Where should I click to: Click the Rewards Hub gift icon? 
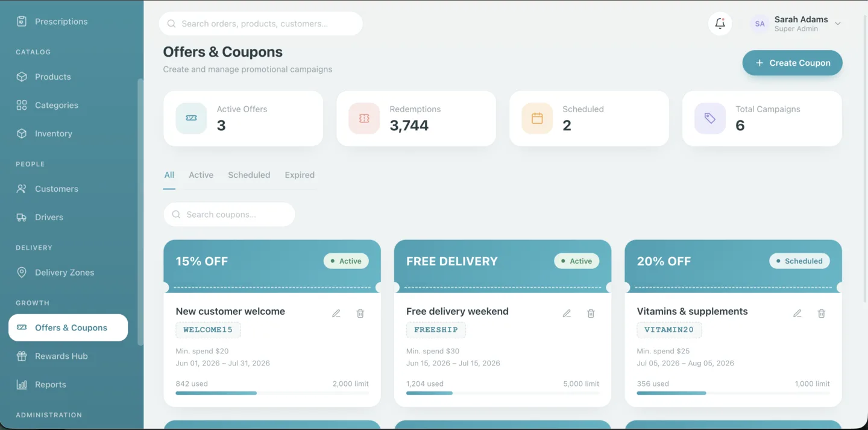coord(22,356)
